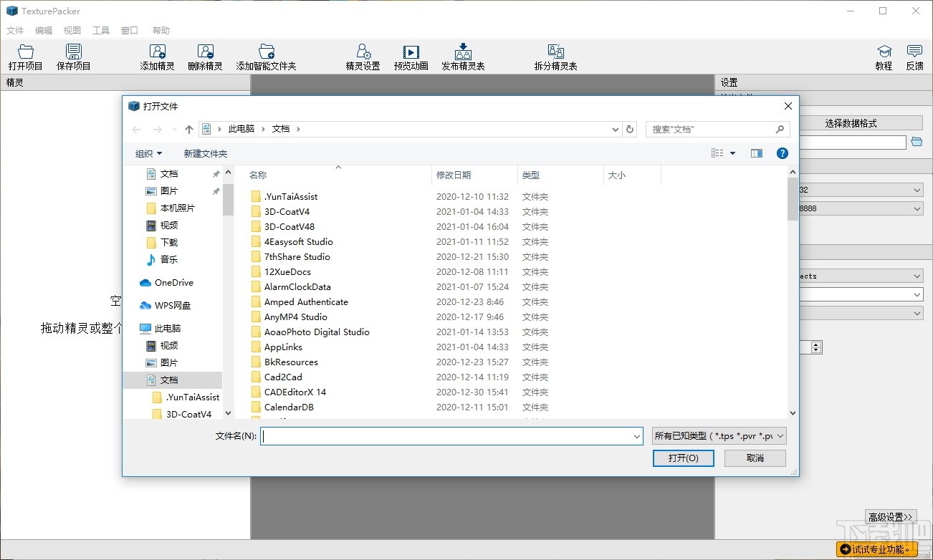Click the data file browse folder icon
This screenshot has width=933, height=560.
point(917,143)
